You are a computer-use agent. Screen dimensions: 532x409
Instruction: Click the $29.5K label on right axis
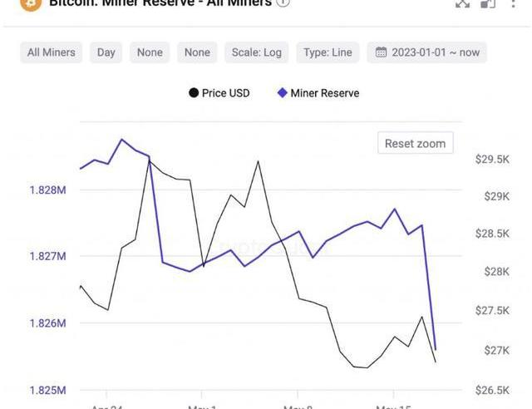[x=492, y=159]
